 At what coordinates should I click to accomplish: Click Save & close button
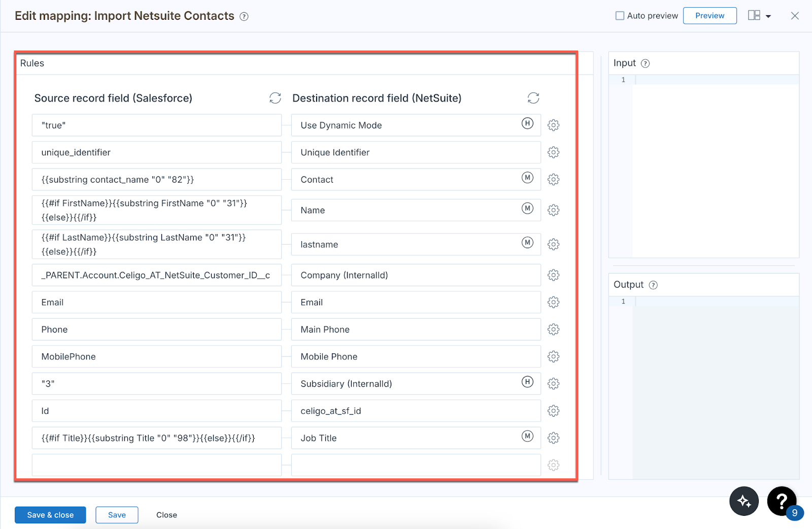coord(50,515)
